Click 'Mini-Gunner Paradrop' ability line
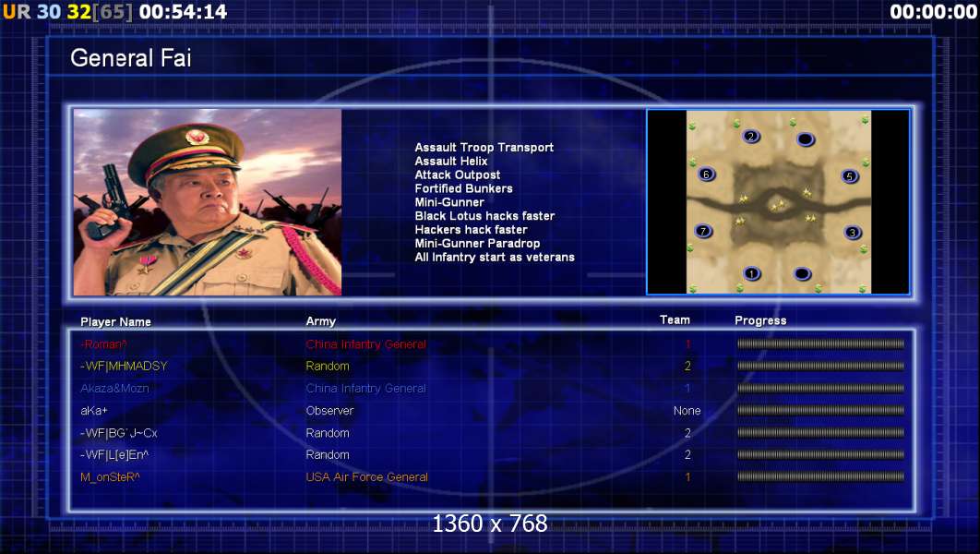Screen dimensions: 980x554 [477, 244]
